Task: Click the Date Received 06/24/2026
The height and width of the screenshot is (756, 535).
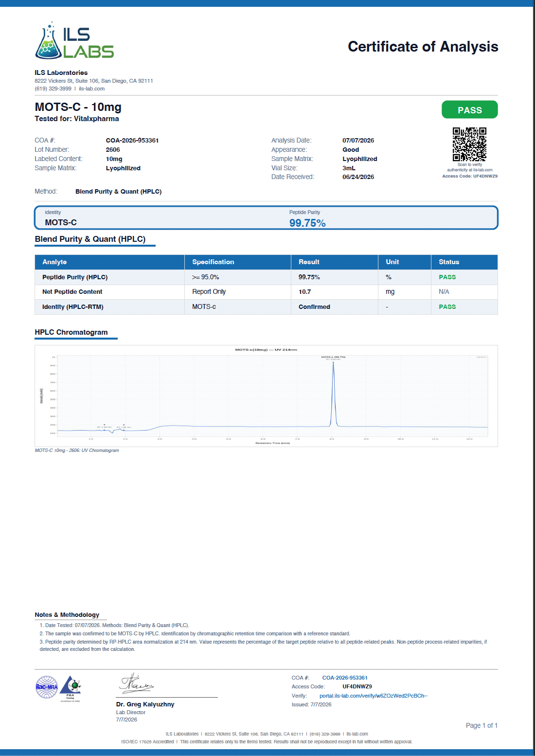Action: (x=358, y=177)
